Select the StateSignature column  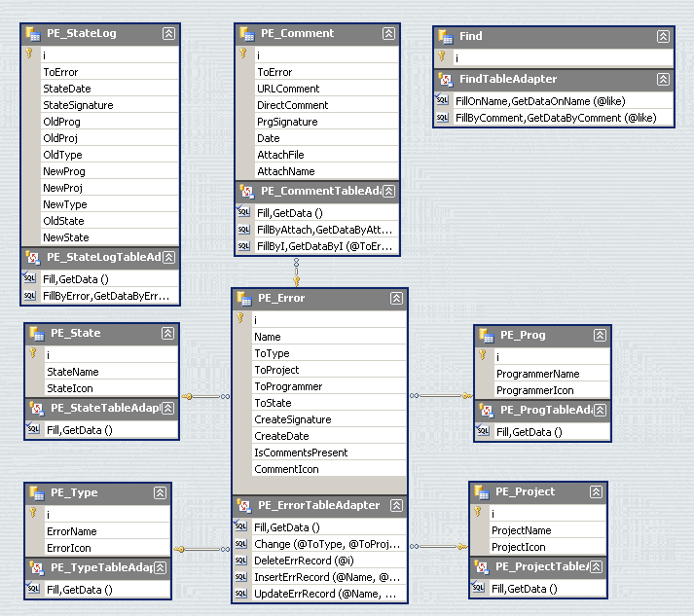click(110, 105)
